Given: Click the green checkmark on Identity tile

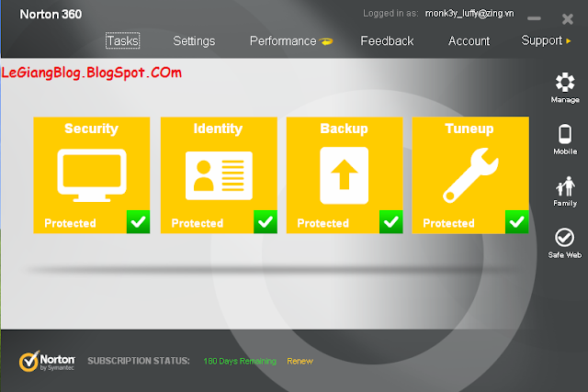Looking at the screenshot, I should (266, 222).
